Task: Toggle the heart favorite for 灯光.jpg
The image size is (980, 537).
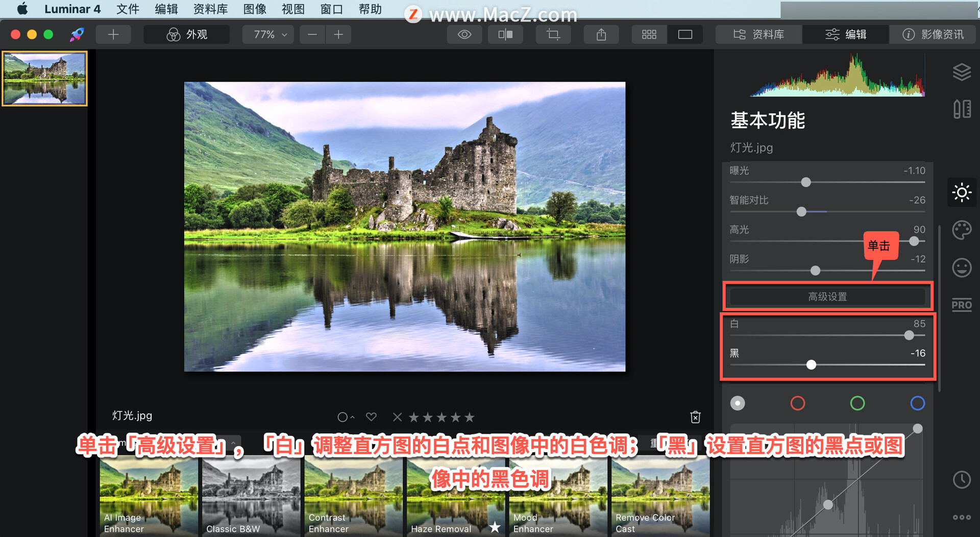Action: pyautogui.click(x=371, y=417)
